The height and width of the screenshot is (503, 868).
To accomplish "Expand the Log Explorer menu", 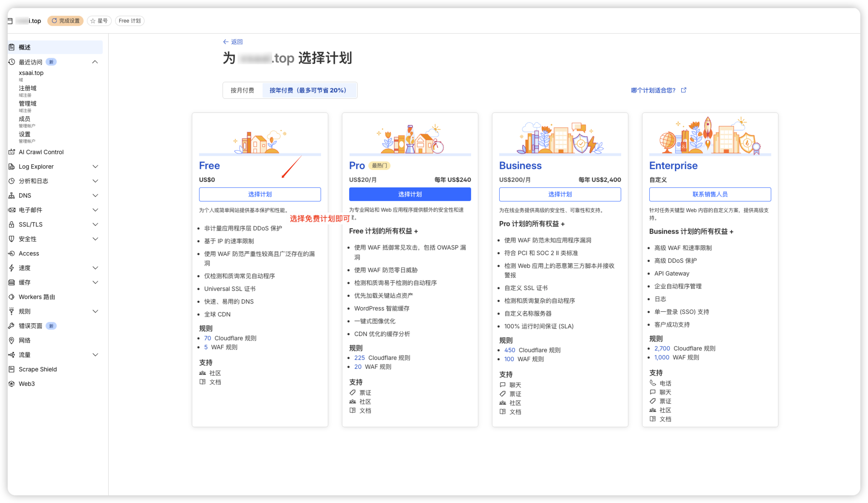I will tap(95, 167).
